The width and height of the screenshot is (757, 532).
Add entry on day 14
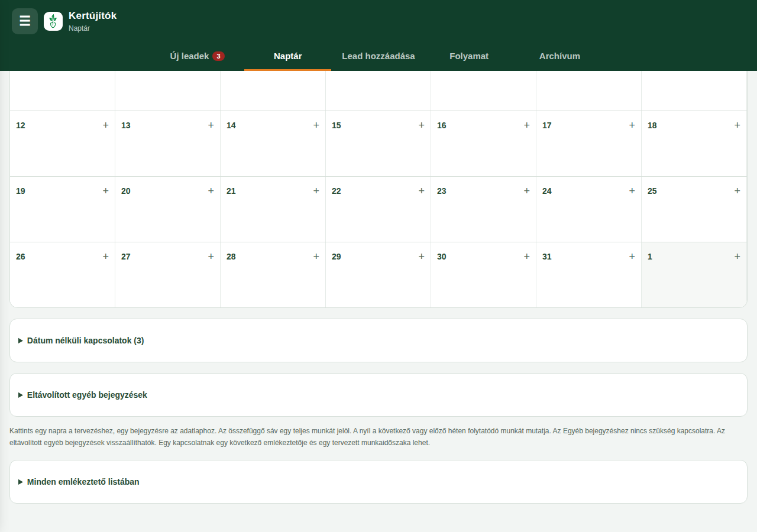pyautogui.click(x=316, y=125)
